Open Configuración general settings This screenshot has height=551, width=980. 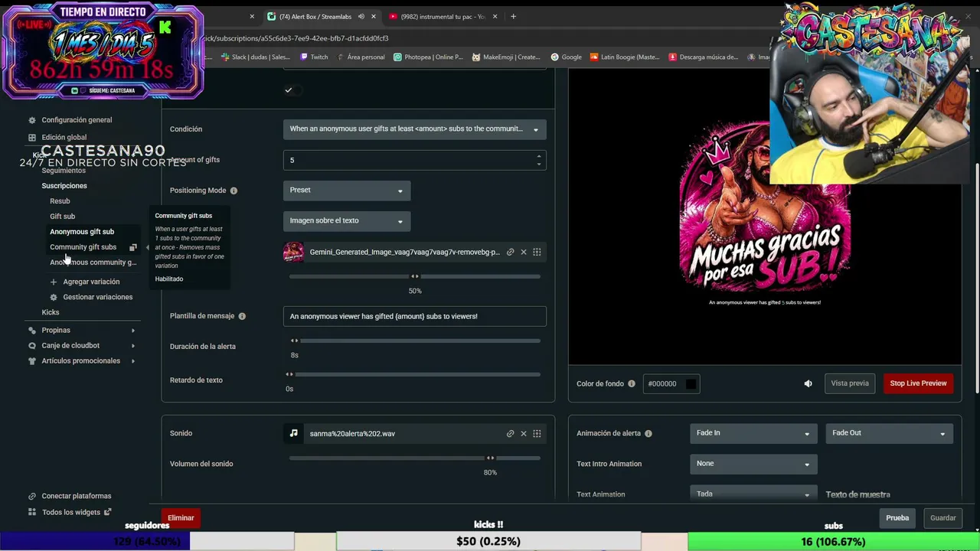pos(77,120)
